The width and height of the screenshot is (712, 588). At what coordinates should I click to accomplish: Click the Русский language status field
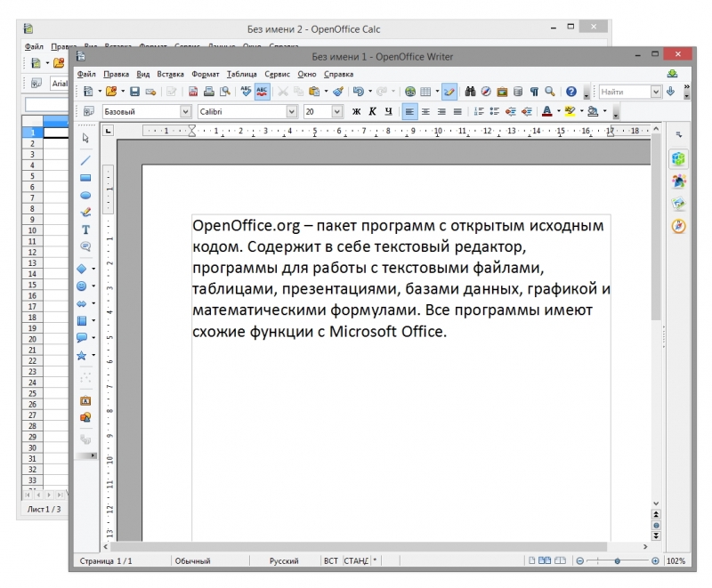284,560
